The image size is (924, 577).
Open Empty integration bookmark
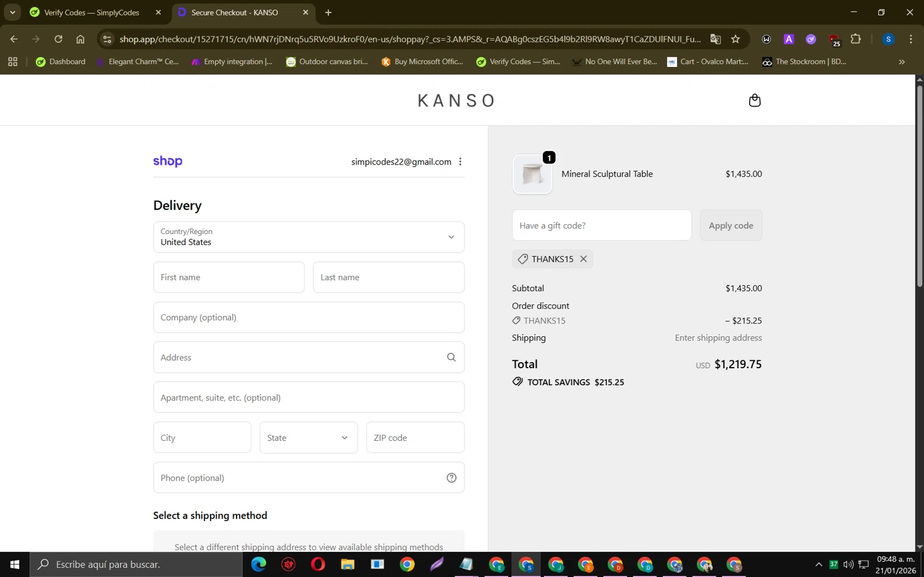tap(232, 62)
